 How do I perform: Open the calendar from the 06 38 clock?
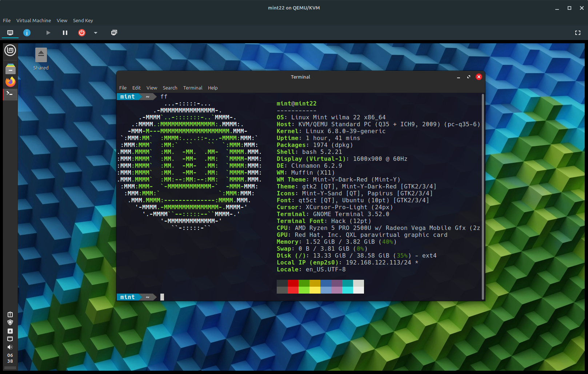coord(10,358)
